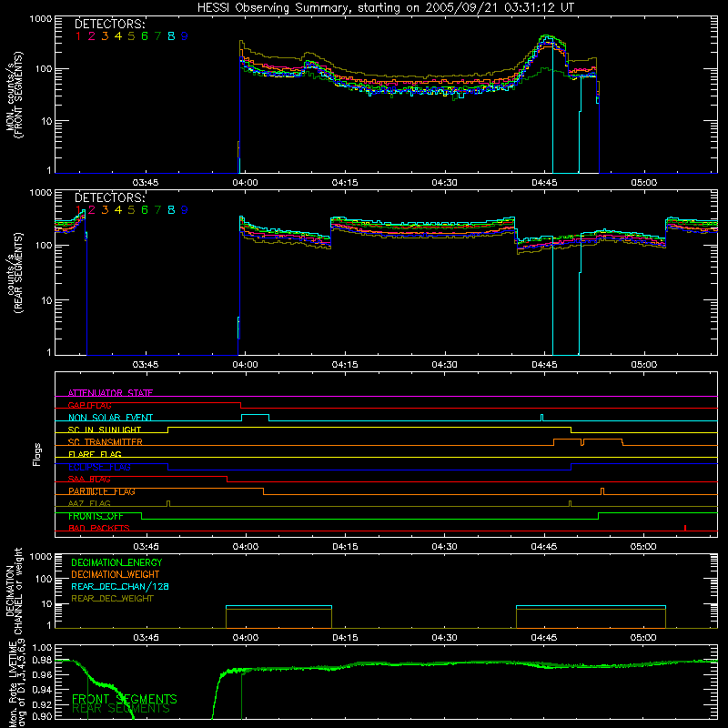
Task: Click the AAZ_FLAG pulse near 04:49
Action: point(571,503)
